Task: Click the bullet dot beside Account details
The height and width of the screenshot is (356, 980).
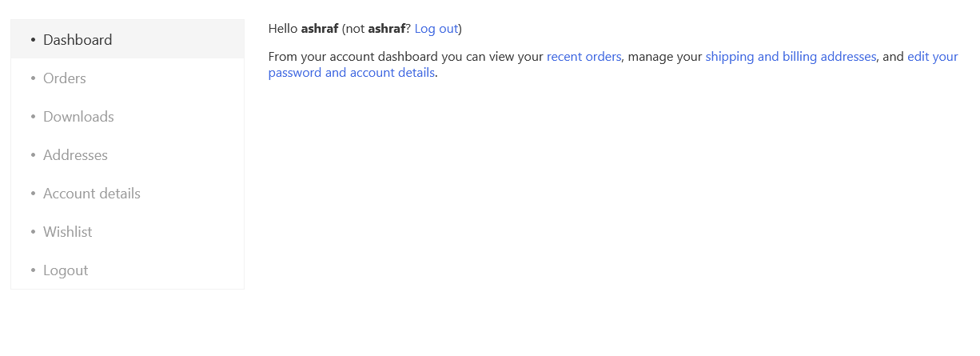Action: [x=33, y=194]
